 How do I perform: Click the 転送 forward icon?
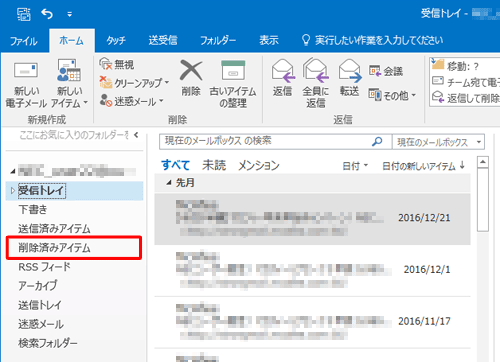(350, 71)
